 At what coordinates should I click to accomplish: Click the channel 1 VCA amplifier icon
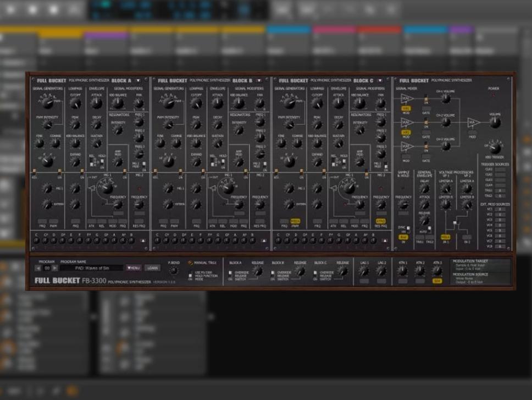pos(407,98)
